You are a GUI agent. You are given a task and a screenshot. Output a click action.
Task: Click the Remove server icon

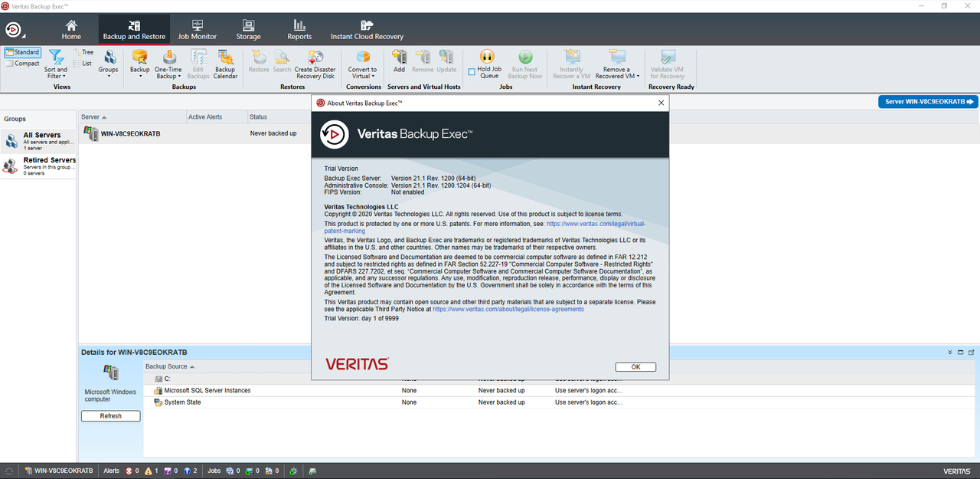423,61
